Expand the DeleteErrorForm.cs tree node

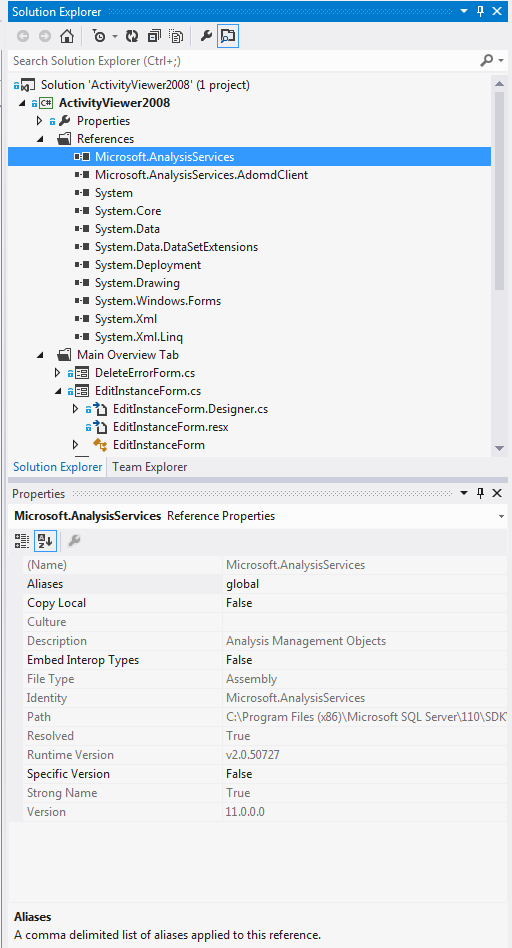click(x=57, y=373)
